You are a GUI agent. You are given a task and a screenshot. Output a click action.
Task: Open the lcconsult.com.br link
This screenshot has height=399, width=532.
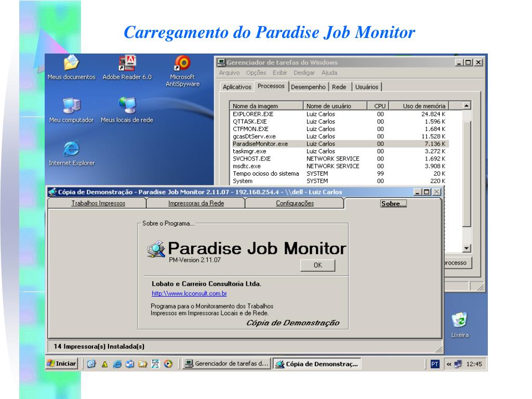point(189,294)
